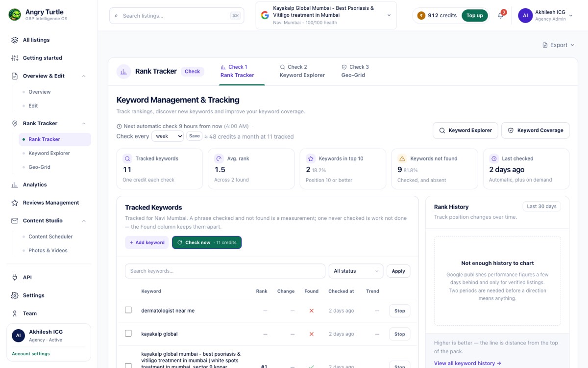Click the Rank column header
The width and height of the screenshot is (588, 368).
262,291
